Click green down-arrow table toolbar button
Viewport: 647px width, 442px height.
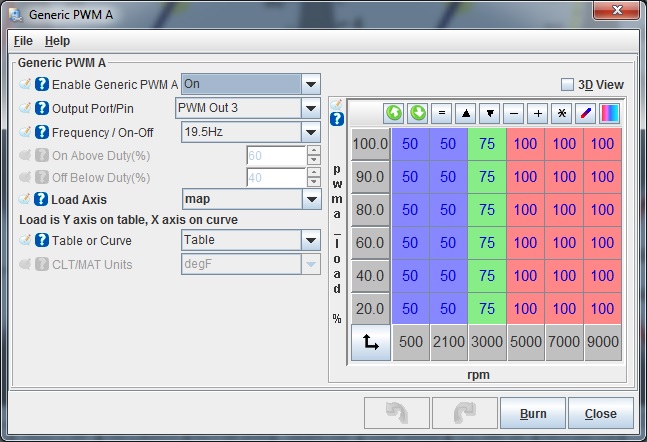418,113
